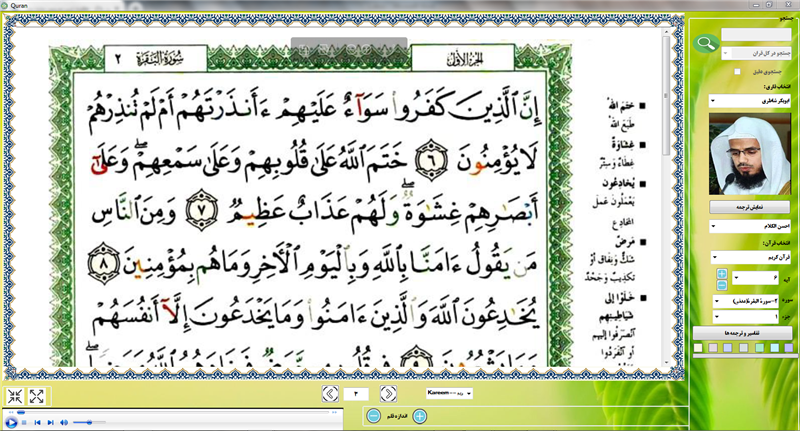Image resolution: width=800 pixels, height=431 pixels.
Task: Click the scroll-up arrow of page scrollbar
Action: (x=666, y=32)
